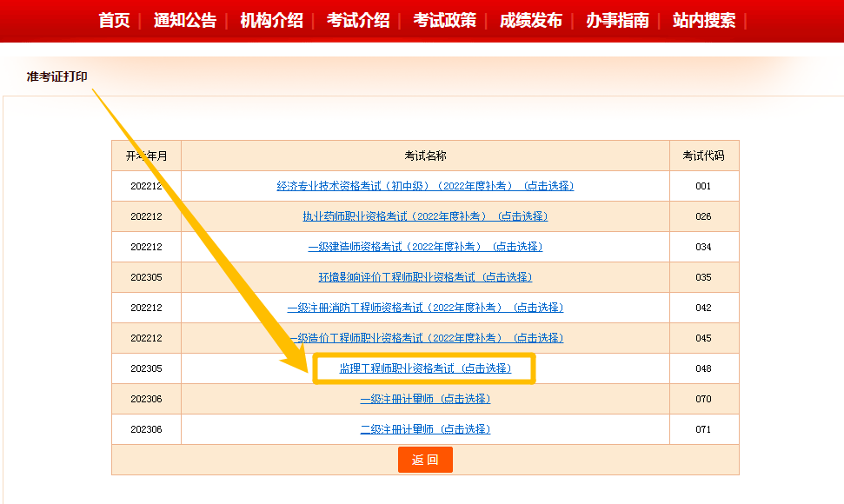Image resolution: width=844 pixels, height=504 pixels.
Task: Click exam code 071 cell
Action: [x=703, y=429]
